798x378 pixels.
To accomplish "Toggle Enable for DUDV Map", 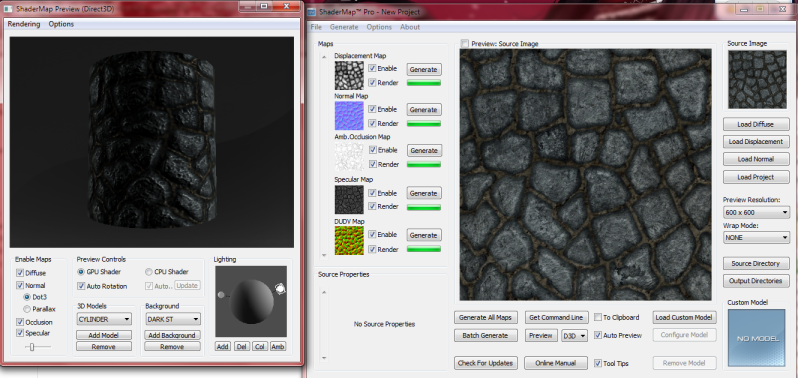I will click(373, 235).
